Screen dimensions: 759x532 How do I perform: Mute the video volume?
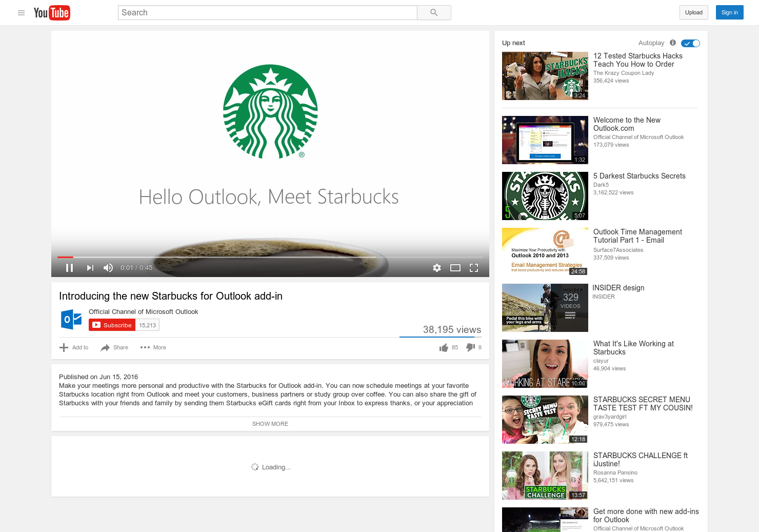[108, 267]
